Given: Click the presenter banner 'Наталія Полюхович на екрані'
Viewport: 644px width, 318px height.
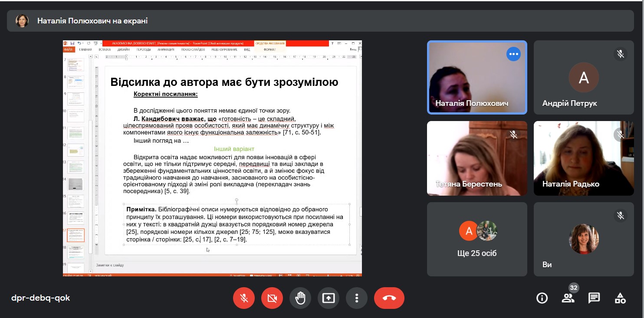Looking at the screenshot, I should [92, 21].
